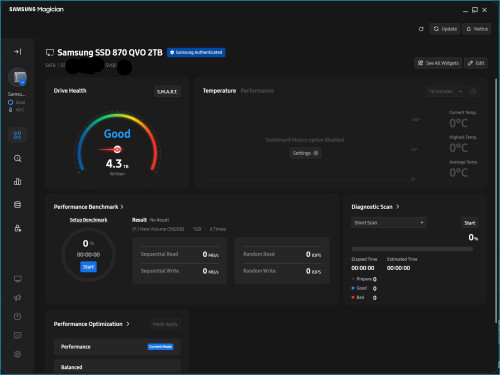
Task: Click the S.M.A.R.T. button
Action: (x=167, y=92)
